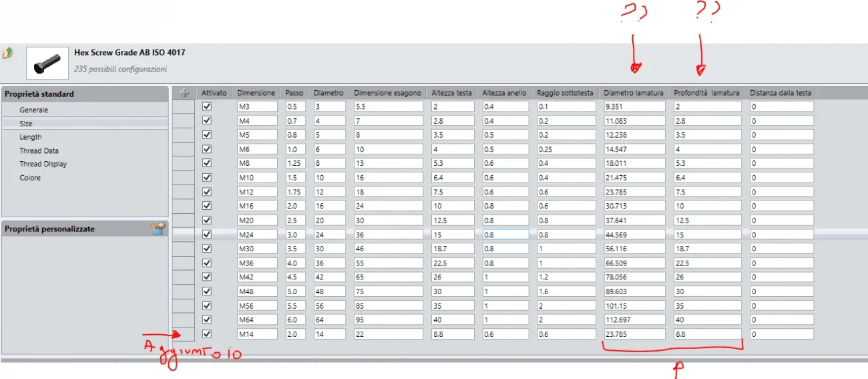This screenshot has width=868, height=379.
Task: Click the Dimensione column header
Action: pos(256,93)
